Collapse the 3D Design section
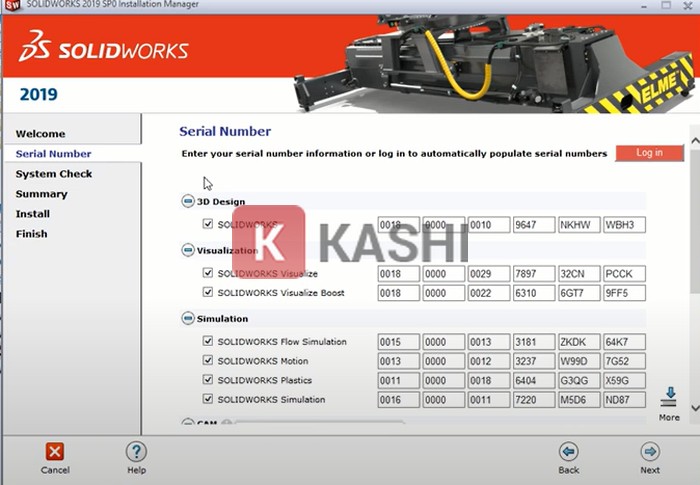The image size is (700, 485). click(x=187, y=202)
